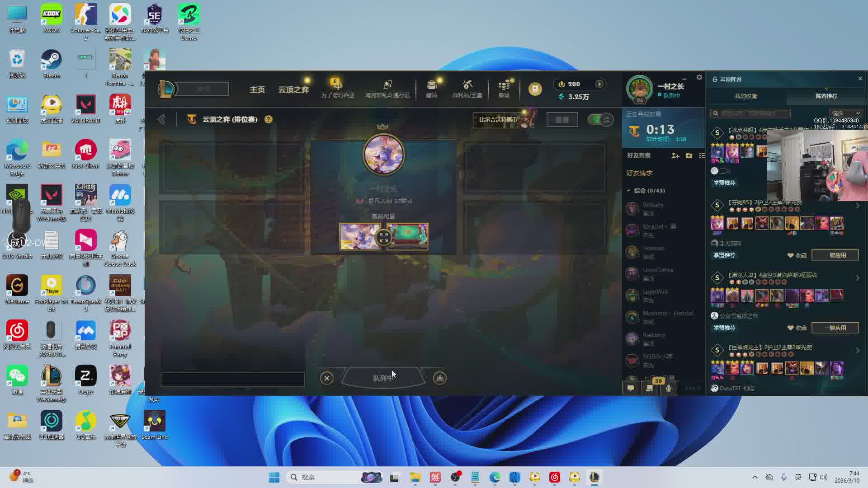Open the client settings gear icon

click(x=699, y=78)
